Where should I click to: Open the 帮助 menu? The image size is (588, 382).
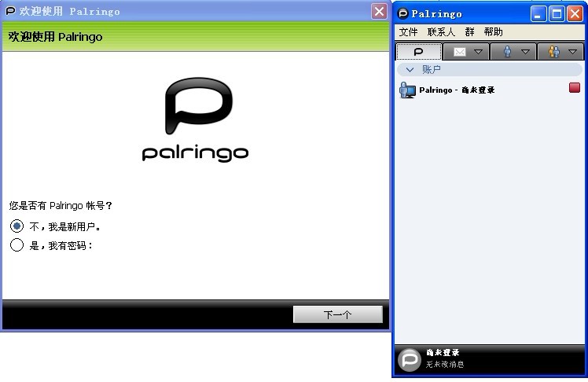click(493, 32)
